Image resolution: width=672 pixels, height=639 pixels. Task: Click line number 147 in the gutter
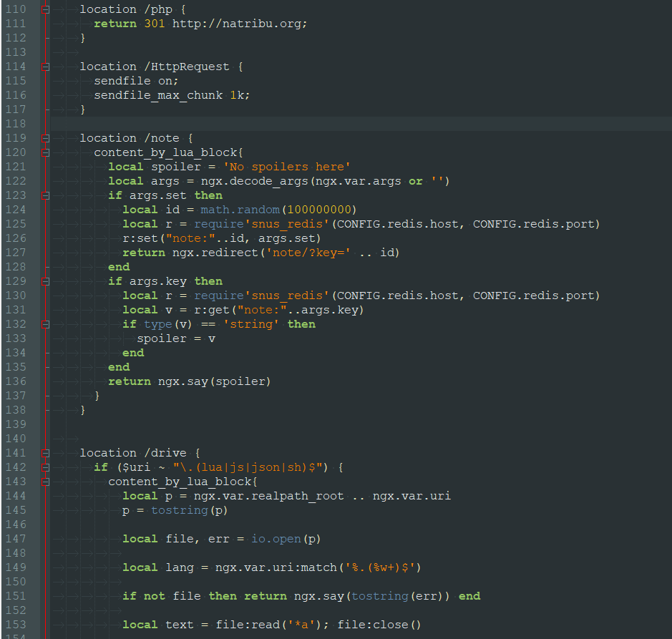point(16,539)
